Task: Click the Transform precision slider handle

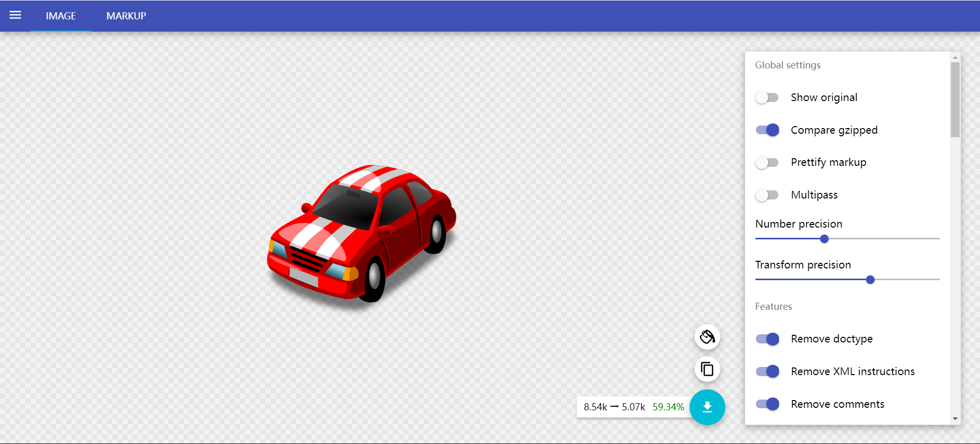Action: click(870, 280)
